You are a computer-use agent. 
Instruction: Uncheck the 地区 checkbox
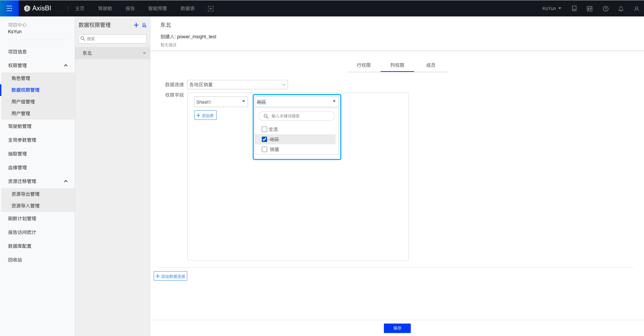coord(264,139)
